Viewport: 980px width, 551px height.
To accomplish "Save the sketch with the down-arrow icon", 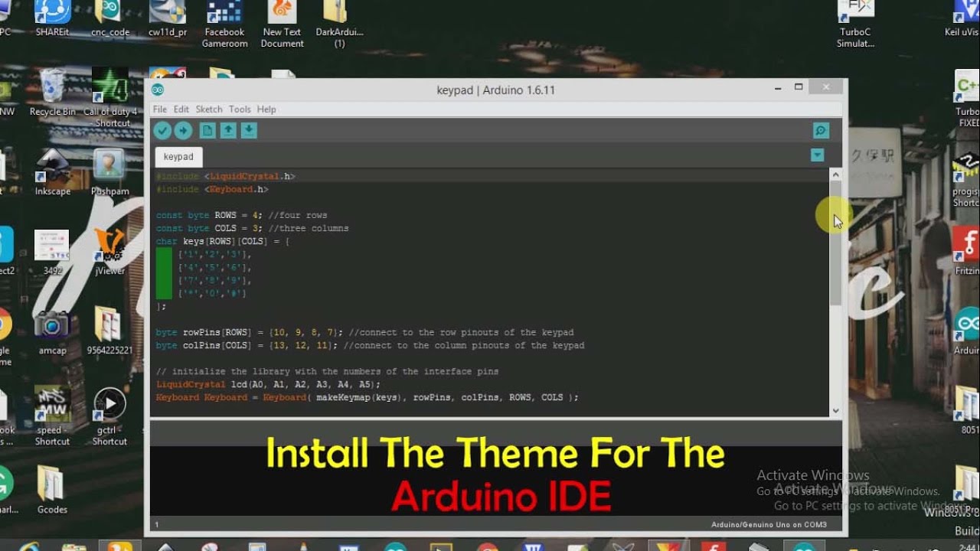I will coord(249,130).
